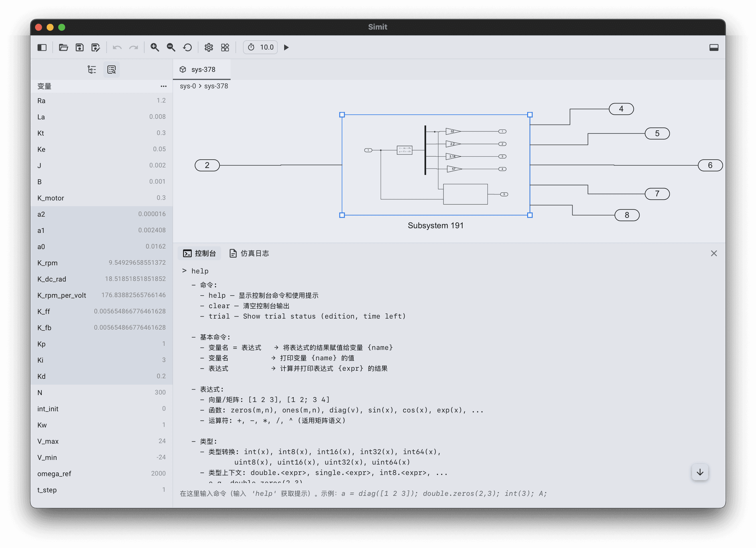Open the block library icon

225,47
